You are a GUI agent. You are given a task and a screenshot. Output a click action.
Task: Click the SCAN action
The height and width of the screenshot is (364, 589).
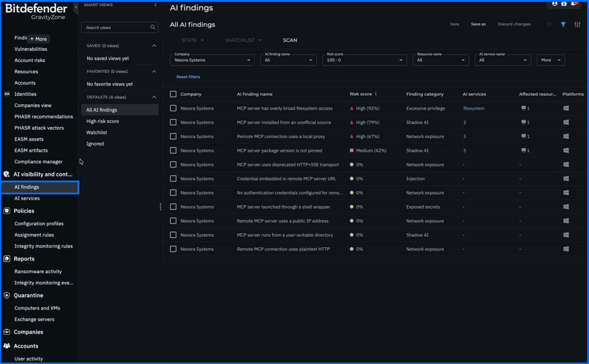point(290,40)
